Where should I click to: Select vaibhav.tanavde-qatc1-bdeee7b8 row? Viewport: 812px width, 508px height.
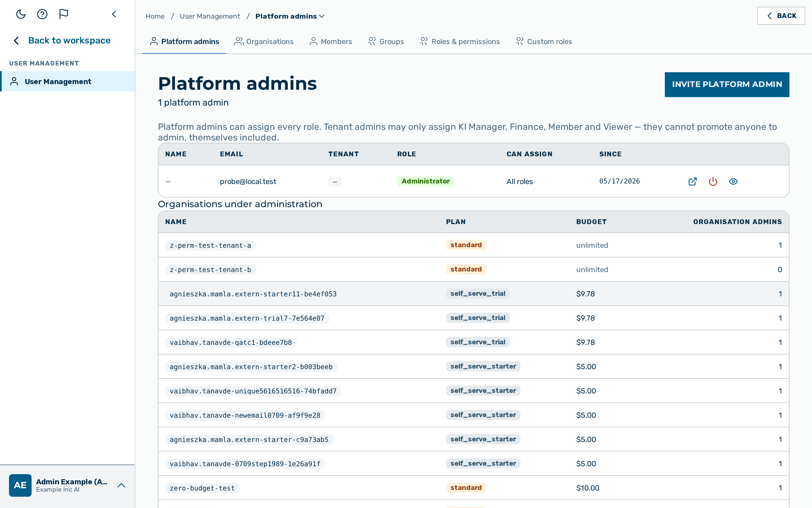pos(473,342)
